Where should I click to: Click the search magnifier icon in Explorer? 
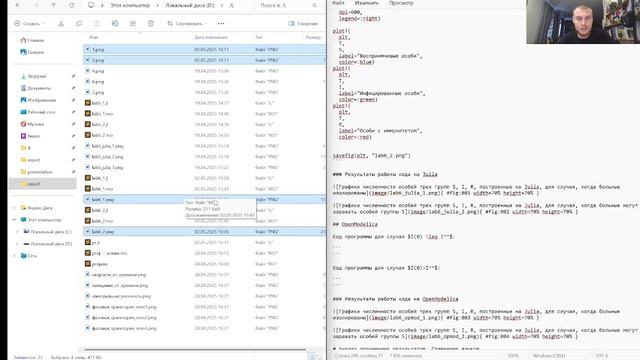(314, 5)
